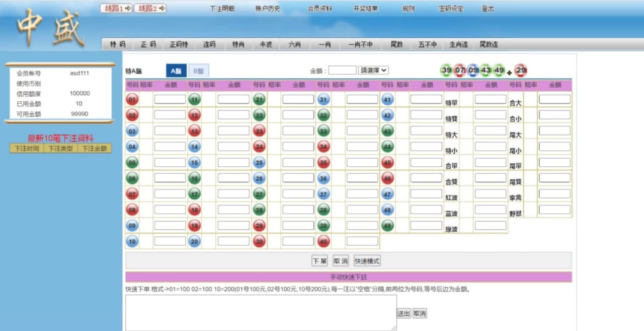Select the red number 24 ball
644x331 pixels.
[259, 147]
